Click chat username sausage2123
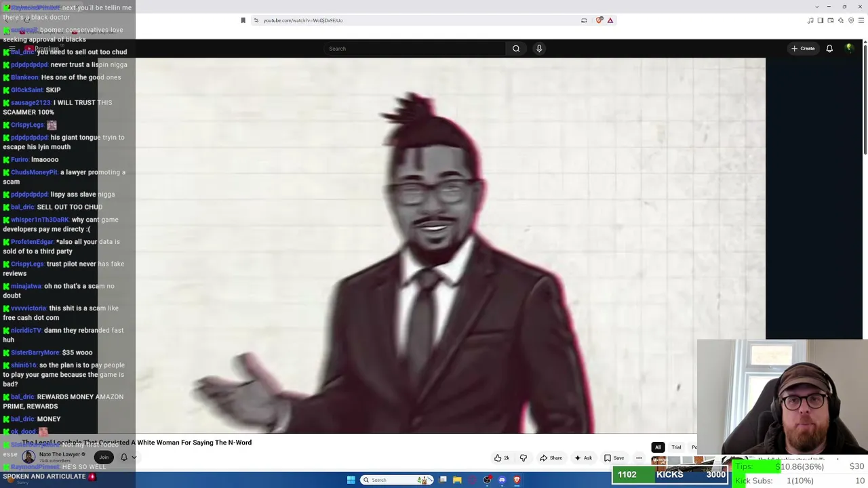 pos(31,103)
